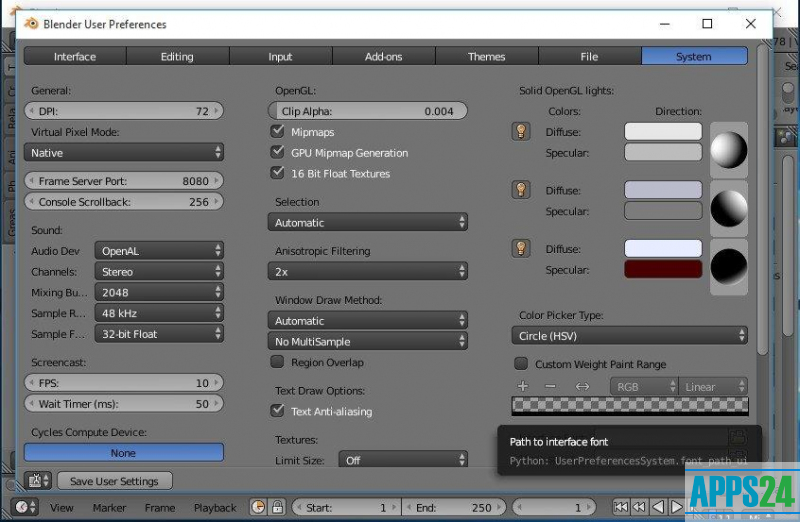Click the timeline End frame field
The width and height of the screenshot is (800, 522).
pos(454,507)
